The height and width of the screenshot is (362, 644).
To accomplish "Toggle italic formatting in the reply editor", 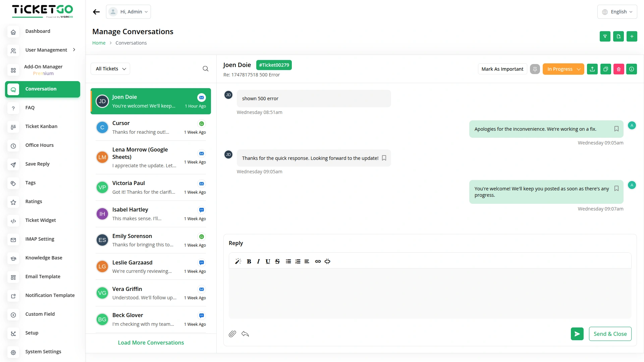I will [x=258, y=261].
